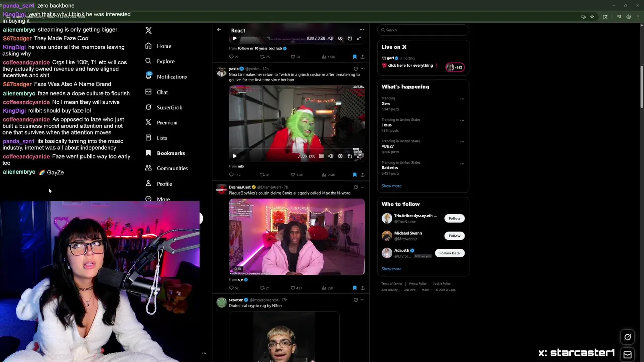Open Home from the X sidebar
Viewport: 644px width, 362px height.
[x=158, y=46]
